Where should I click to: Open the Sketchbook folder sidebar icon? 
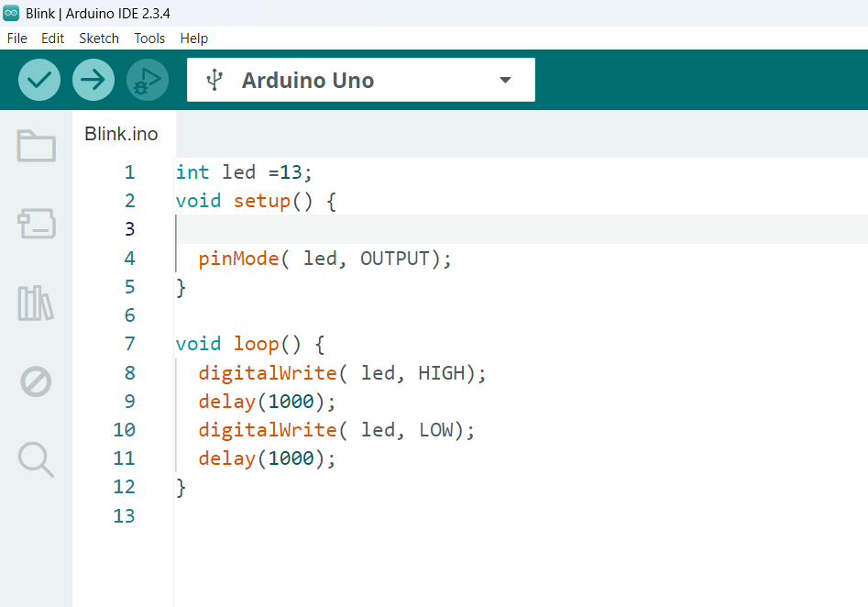(x=36, y=146)
